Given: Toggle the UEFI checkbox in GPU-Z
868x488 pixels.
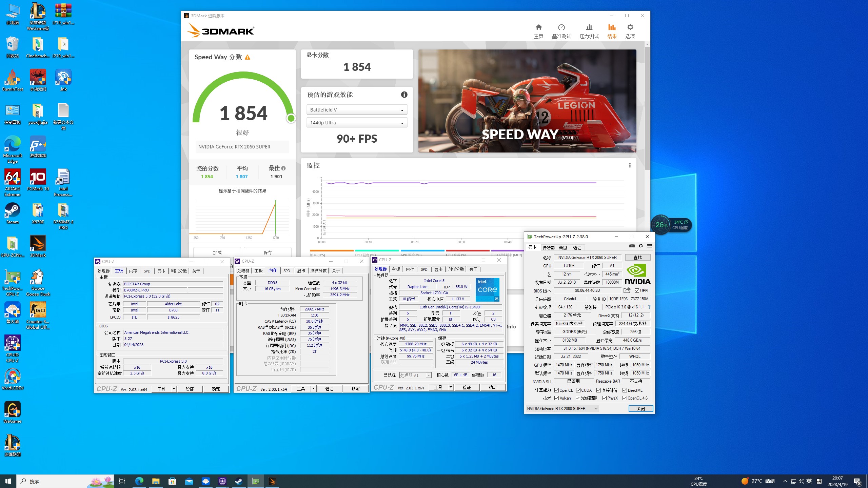Looking at the screenshot, I should tap(637, 291).
